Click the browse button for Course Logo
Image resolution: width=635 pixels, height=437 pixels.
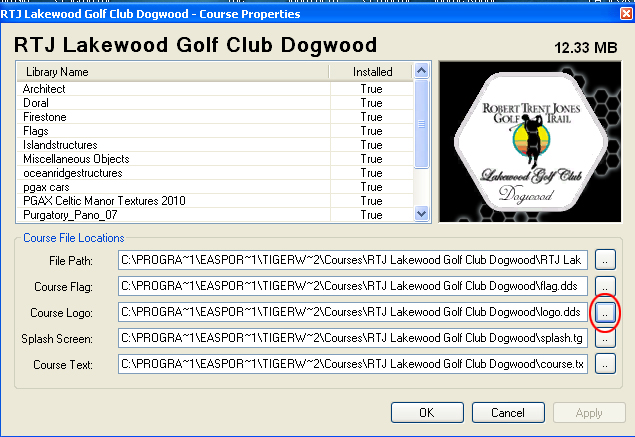point(605,312)
